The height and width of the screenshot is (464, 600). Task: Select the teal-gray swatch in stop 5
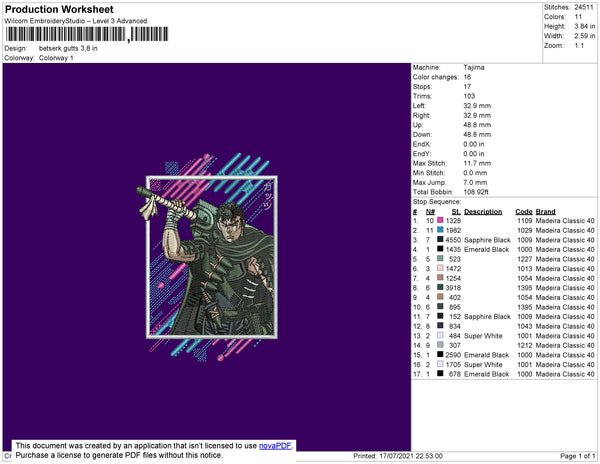[440, 259]
